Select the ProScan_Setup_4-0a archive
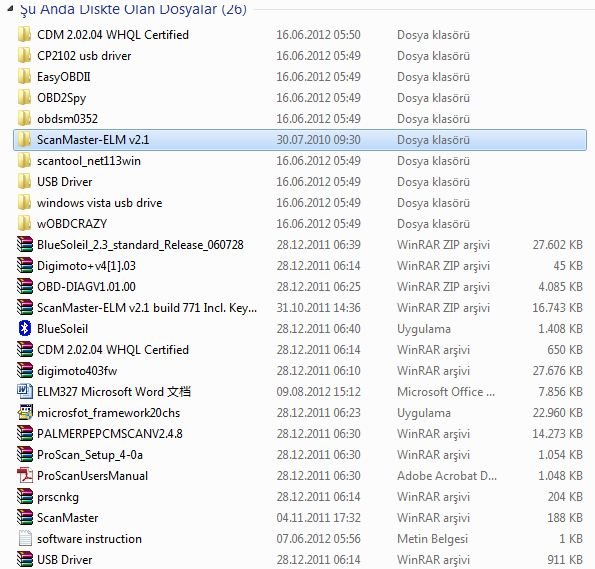 [300, 454]
